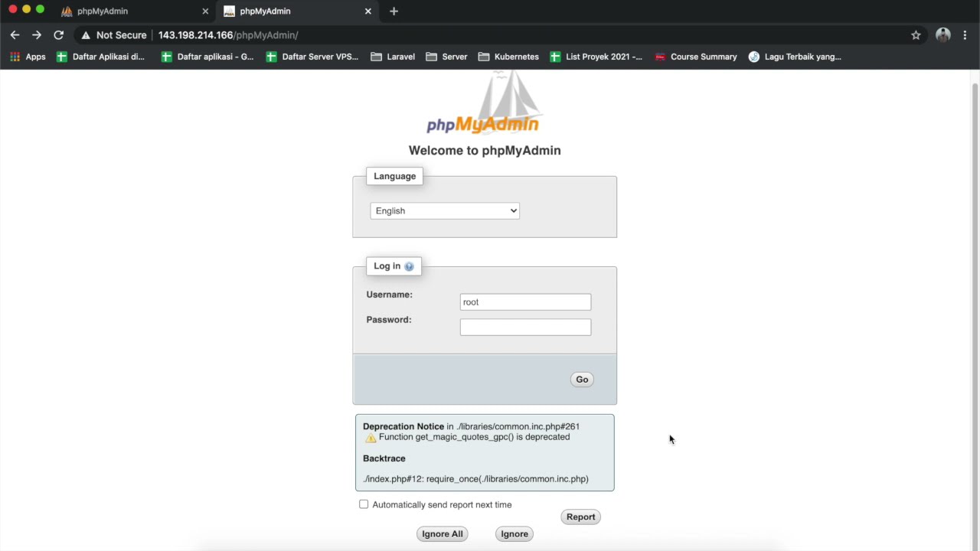Click 'get_magic_quotes_gpc() is deprecated' text

492,437
